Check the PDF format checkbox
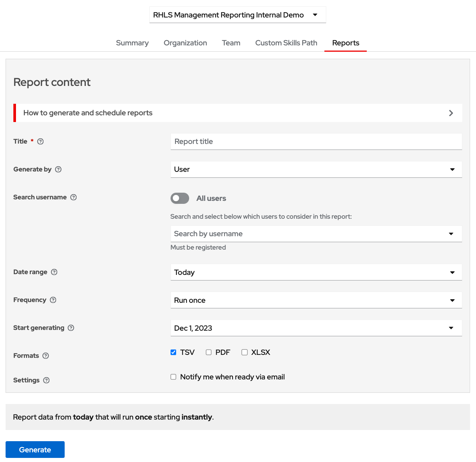 (x=208, y=352)
